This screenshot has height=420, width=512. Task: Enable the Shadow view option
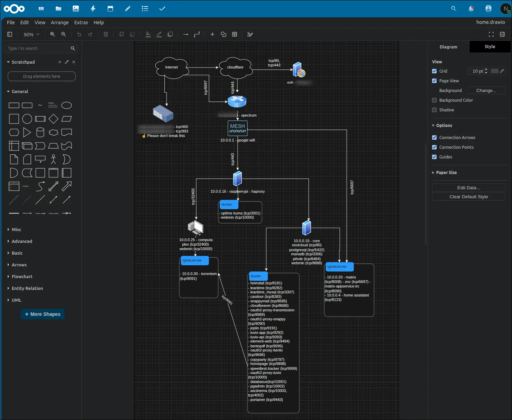coord(435,110)
